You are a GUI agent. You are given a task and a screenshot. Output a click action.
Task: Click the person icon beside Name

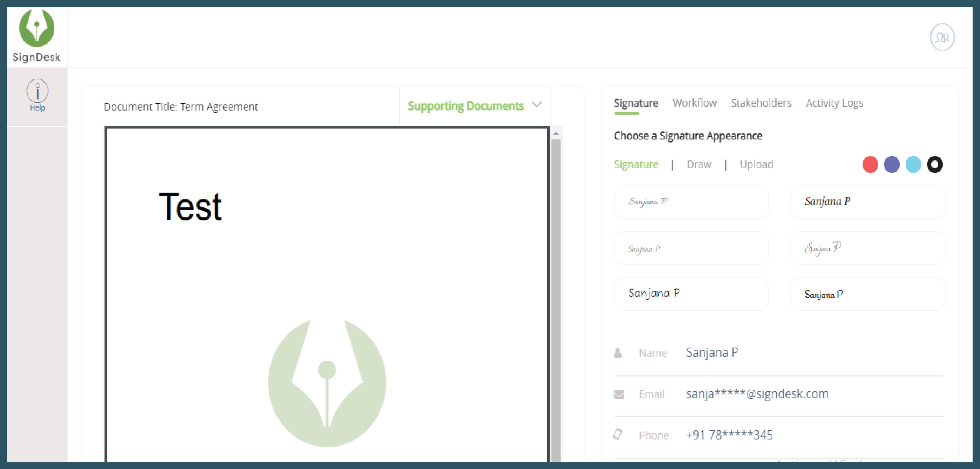point(619,353)
